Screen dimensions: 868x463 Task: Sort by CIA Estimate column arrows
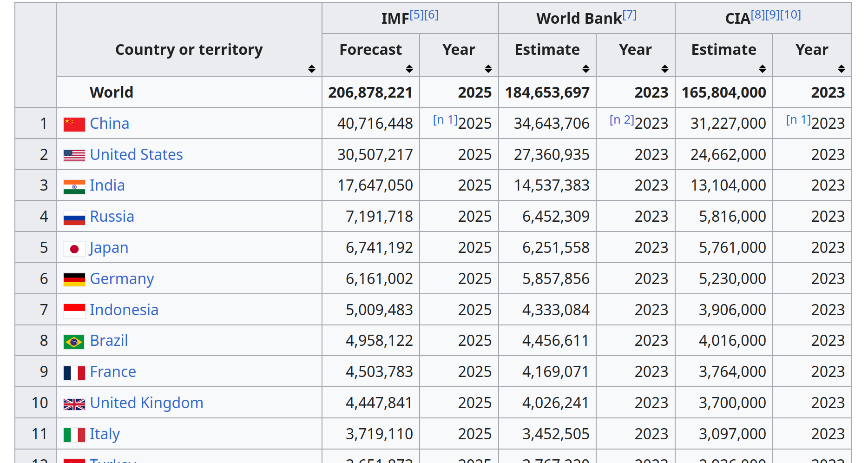[x=762, y=69]
